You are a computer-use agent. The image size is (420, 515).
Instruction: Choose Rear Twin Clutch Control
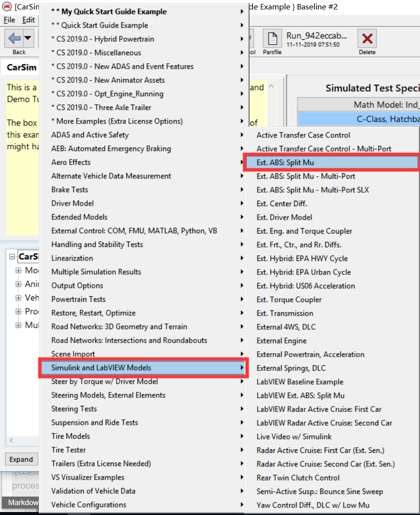point(333,478)
